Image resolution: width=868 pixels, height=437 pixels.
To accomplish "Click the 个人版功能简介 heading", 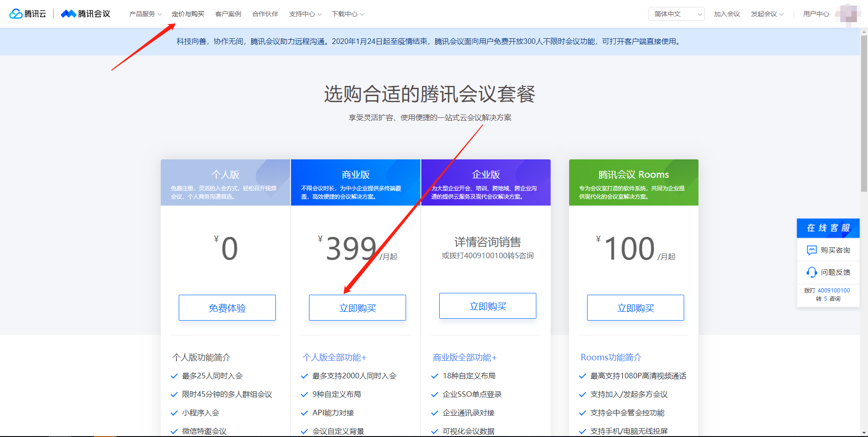I will tap(201, 357).
